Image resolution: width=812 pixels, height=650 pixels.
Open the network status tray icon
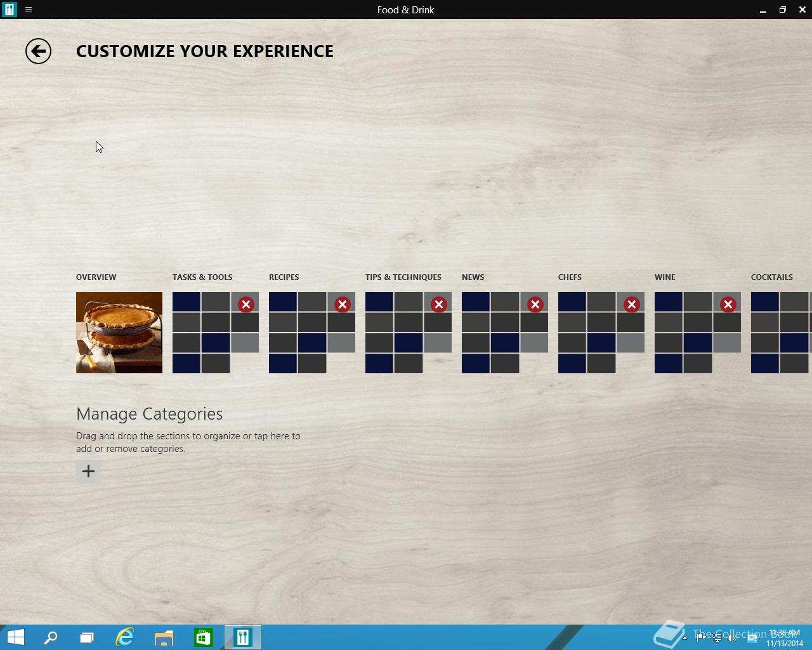716,638
